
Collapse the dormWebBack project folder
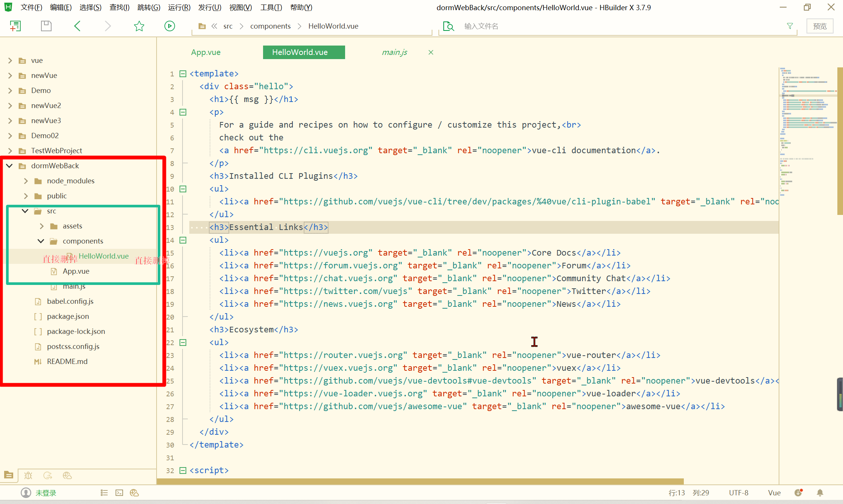(9, 166)
